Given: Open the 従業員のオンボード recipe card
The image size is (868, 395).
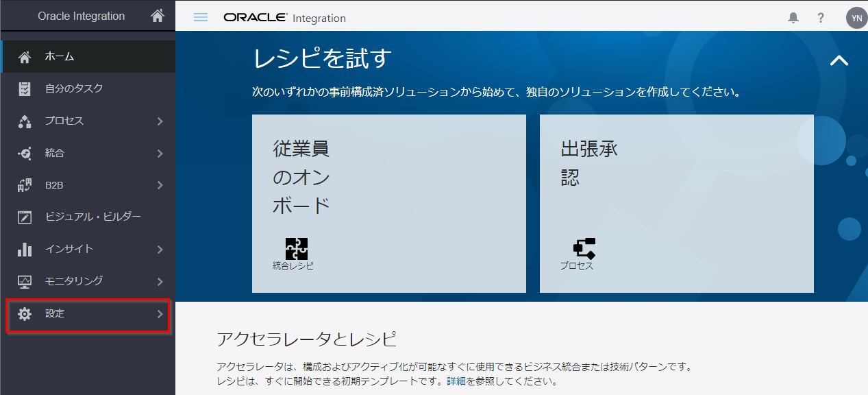Looking at the screenshot, I should point(388,203).
